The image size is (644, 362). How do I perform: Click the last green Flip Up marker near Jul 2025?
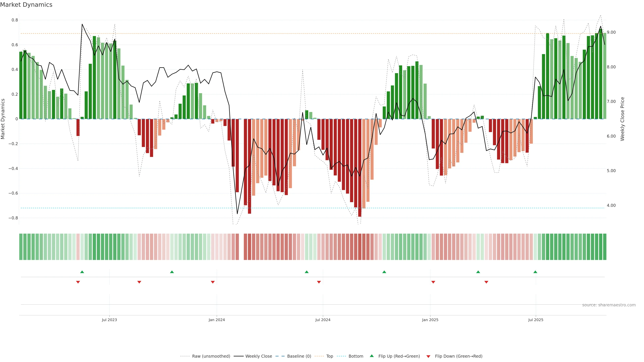click(x=535, y=272)
